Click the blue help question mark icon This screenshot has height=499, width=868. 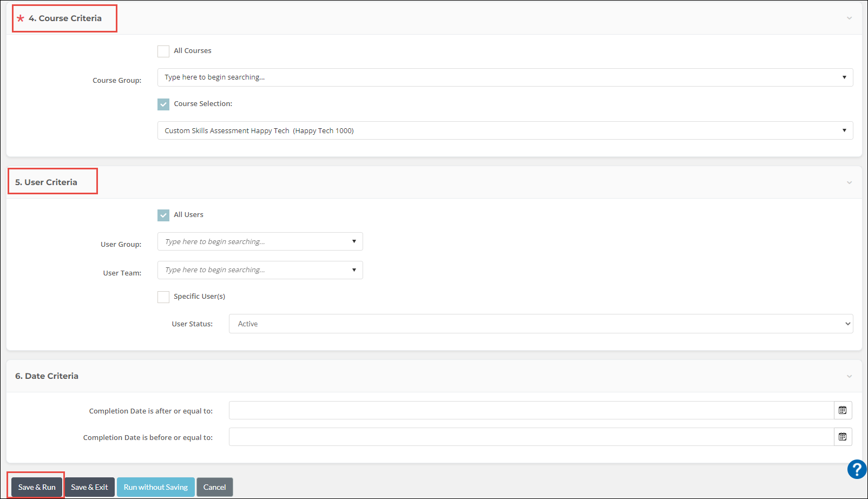click(857, 469)
